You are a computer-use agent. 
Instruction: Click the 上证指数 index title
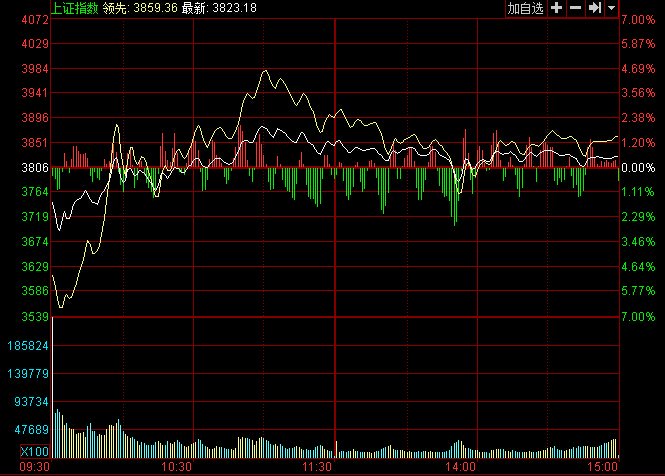[x=76, y=8]
